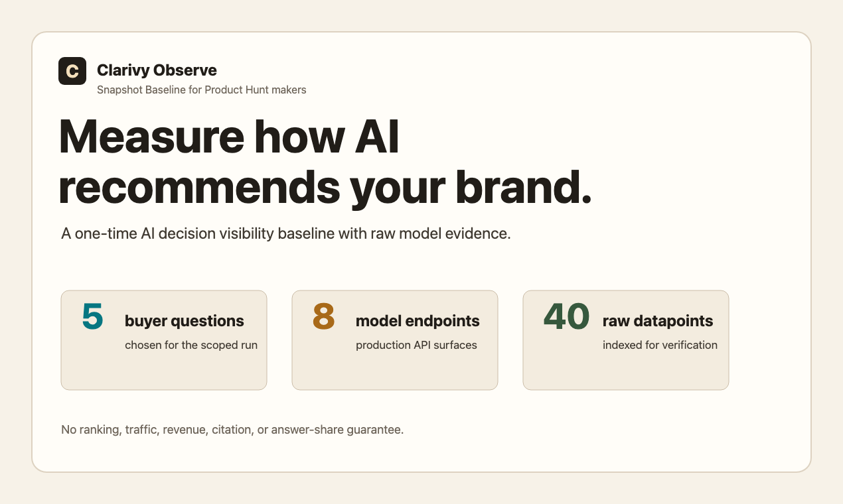Image resolution: width=843 pixels, height=504 pixels.
Task: Click the one-time AI decision visibility tagline
Action: click(286, 234)
